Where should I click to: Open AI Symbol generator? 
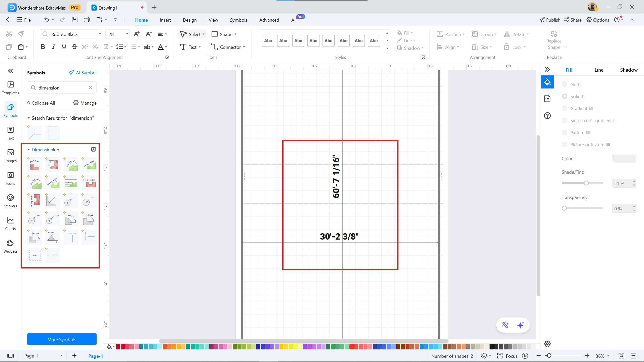point(83,73)
